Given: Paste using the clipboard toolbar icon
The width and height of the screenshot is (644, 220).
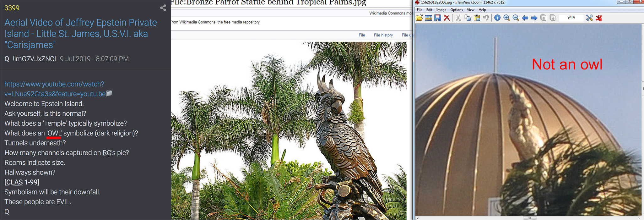Looking at the screenshot, I should click(x=477, y=18).
